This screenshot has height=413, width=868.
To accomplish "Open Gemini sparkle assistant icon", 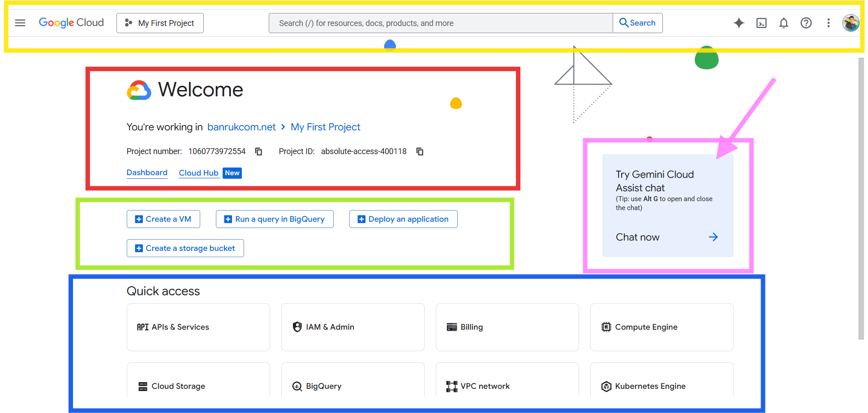I will (x=739, y=23).
